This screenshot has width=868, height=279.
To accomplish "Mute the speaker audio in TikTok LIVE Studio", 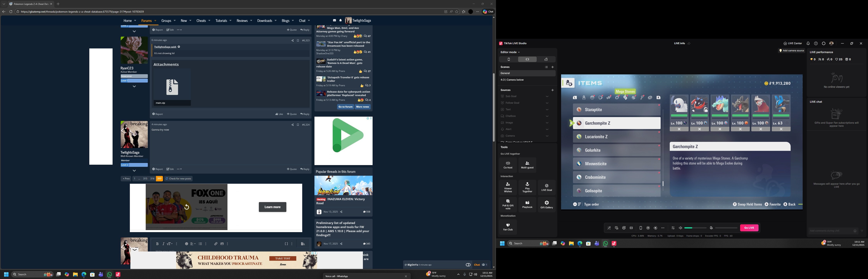I will tap(680, 228).
